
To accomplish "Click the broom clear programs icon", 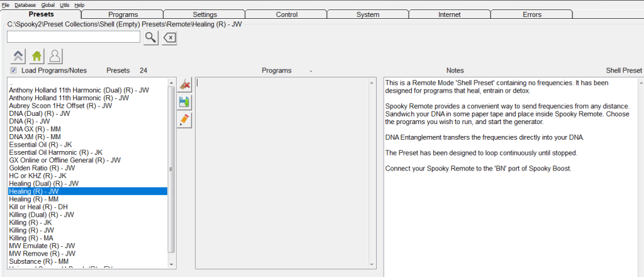I will click(x=185, y=84).
